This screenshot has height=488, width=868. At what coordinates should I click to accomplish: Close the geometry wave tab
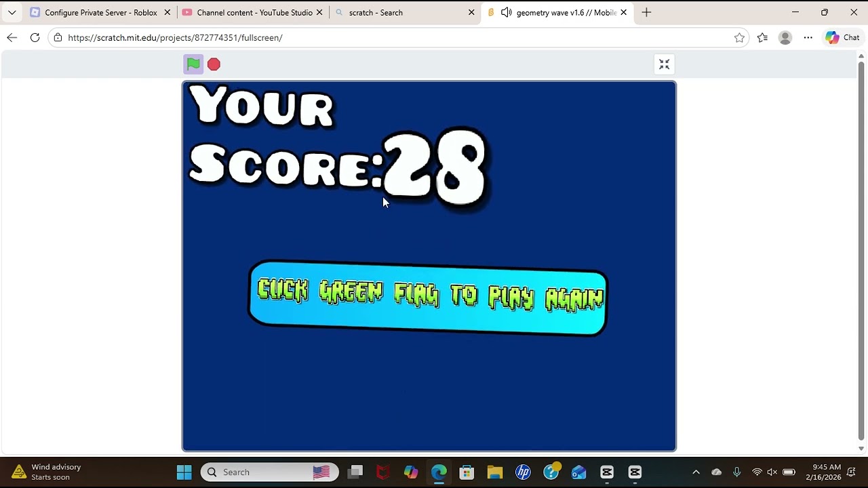(623, 12)
